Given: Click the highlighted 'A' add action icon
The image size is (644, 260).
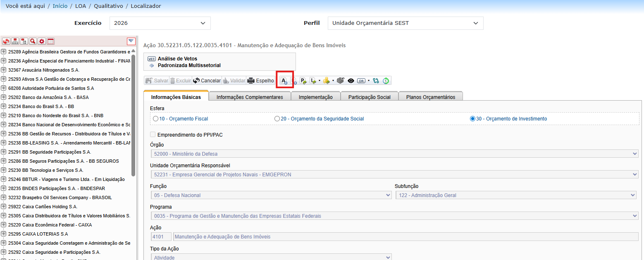Looking at the screenshot, I should click(284, 81).
